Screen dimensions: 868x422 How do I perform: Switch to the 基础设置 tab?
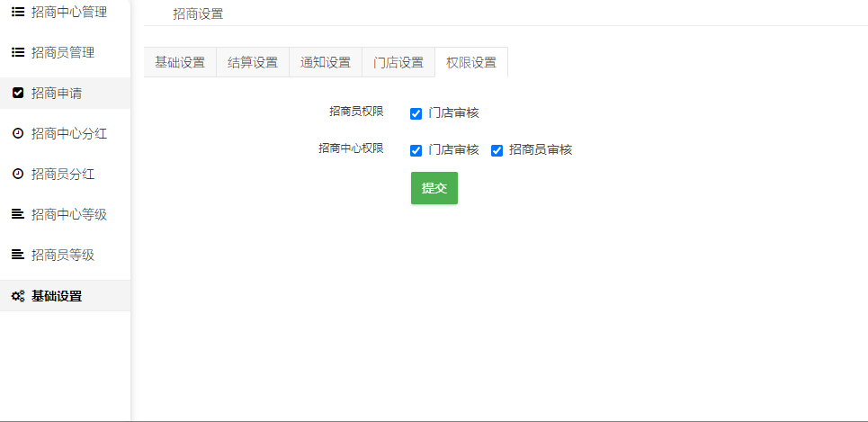pyautogui.click(x=180, y=63)
